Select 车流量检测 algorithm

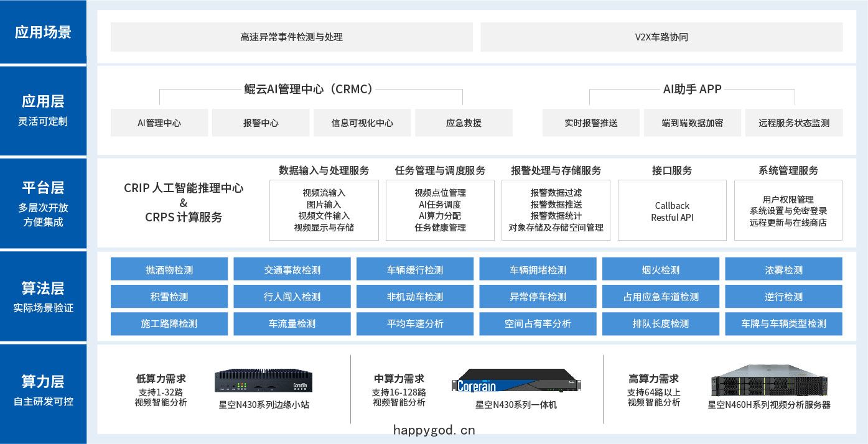click(292, 323)
